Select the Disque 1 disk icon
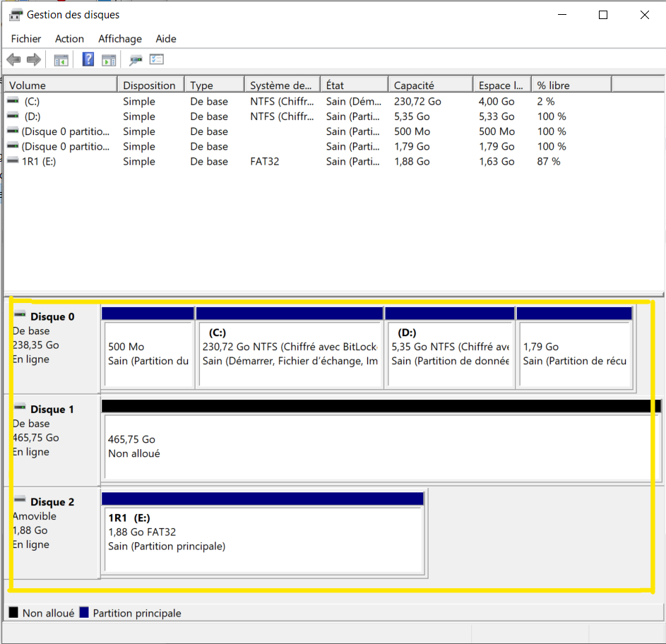The image size is (666, 644). (x=20, y=408)
